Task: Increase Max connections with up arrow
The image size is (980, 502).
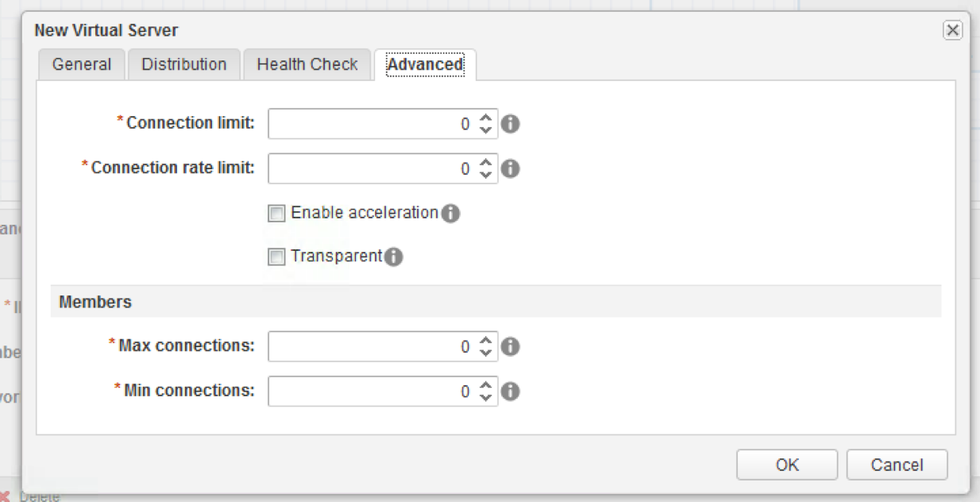Action: click(x=486, y=341)
